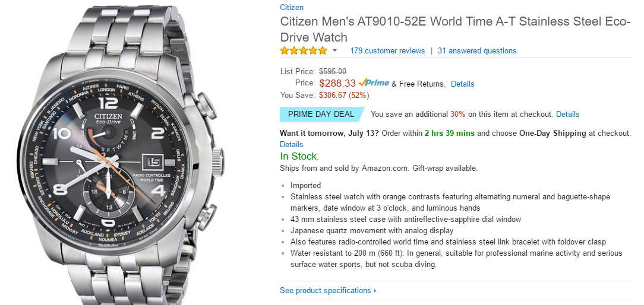Viewport: 644px width, 305px height.
Task: Click the Citizen AT9010-52E product title
Action: pyautogui.click(x=455, y=28)
